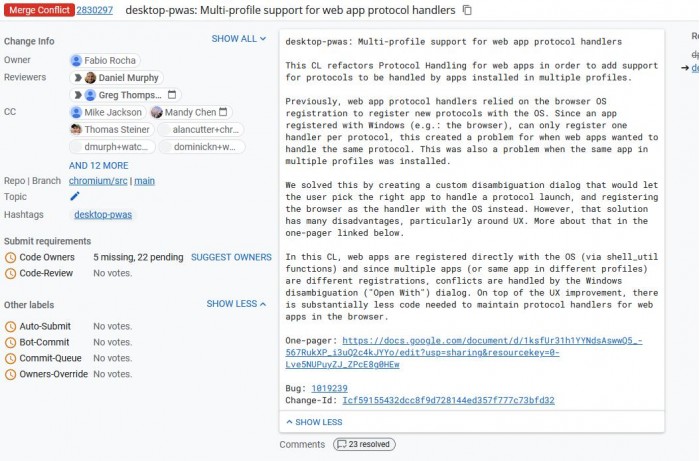Expand Change Info with Show All
Viewport: 700px width, 461px height.
point(238,39)
